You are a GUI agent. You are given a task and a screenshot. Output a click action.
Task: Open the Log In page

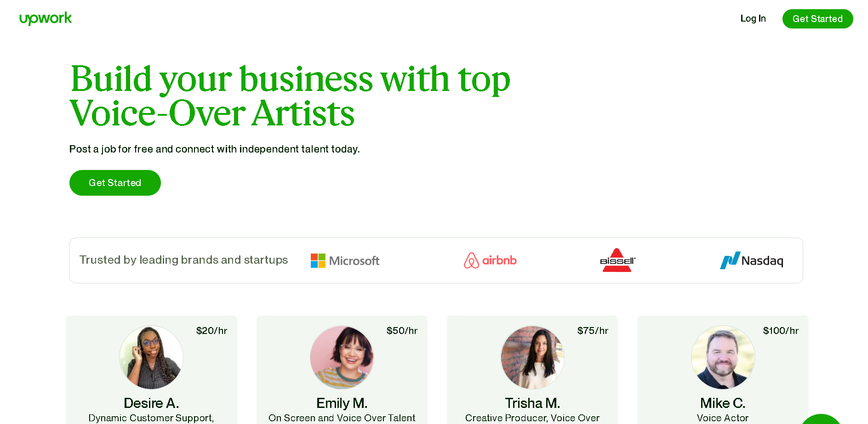coord(753,18)
